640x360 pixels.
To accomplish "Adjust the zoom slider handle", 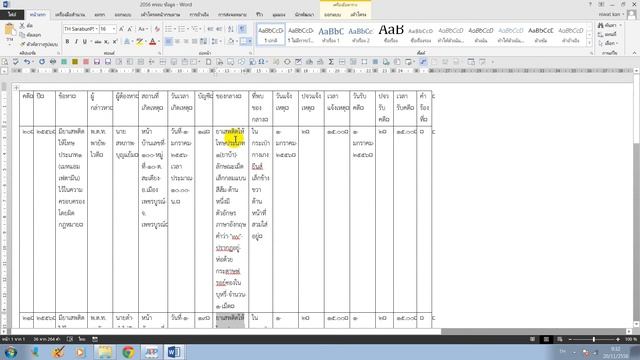I will coord(593,339).
